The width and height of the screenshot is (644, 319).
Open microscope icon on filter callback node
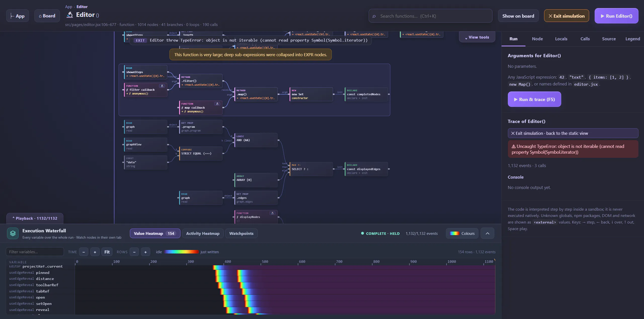coord(162,86)
